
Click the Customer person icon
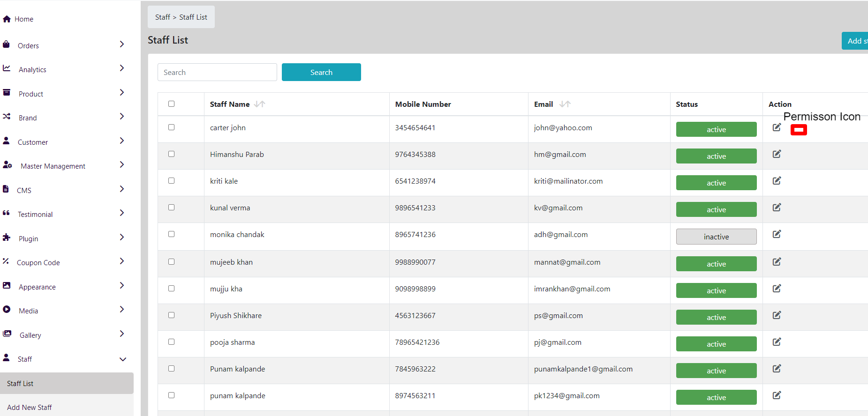coord(6,141)
